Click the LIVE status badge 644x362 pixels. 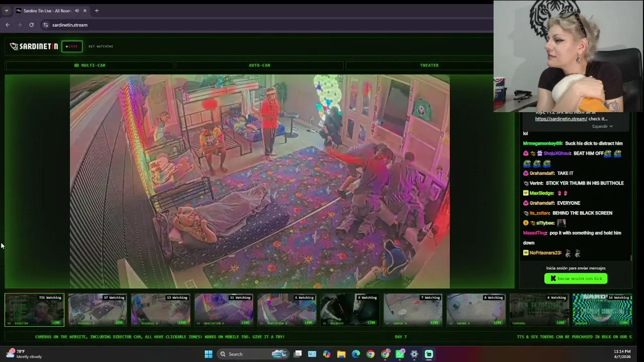(x=72, y=46)
